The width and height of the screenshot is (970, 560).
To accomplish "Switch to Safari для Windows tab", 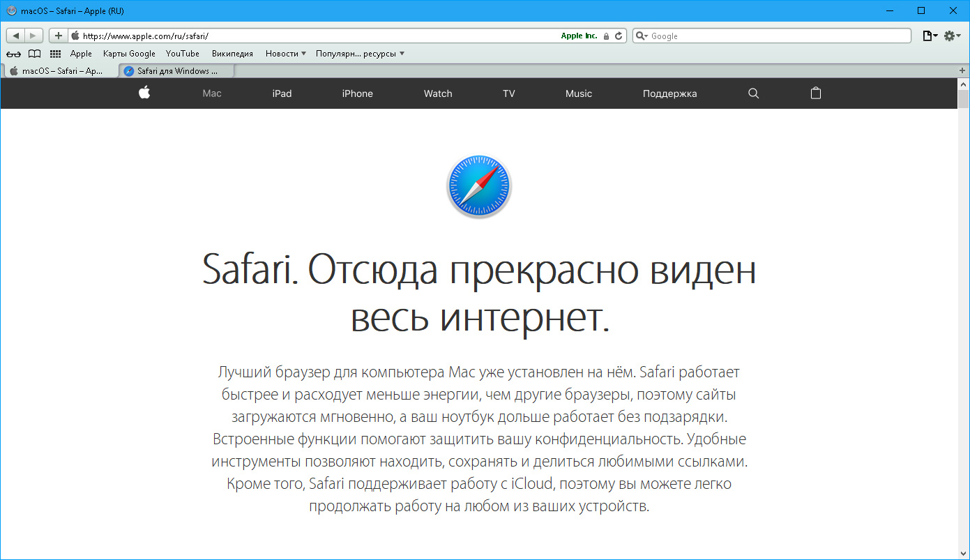I will pyautogui.click(x=176, y=70).
